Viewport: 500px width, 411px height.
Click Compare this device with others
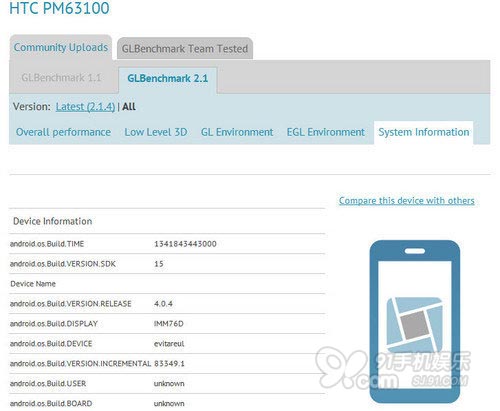407,201
